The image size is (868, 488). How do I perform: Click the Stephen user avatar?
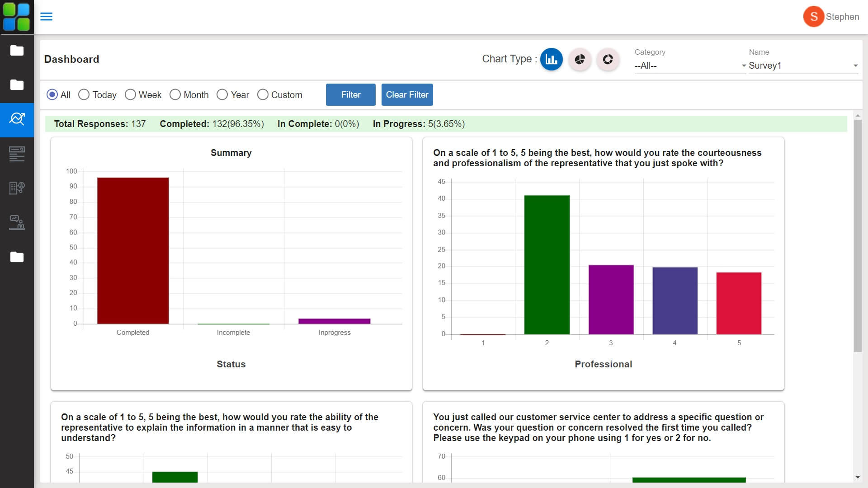pos(813,17)
